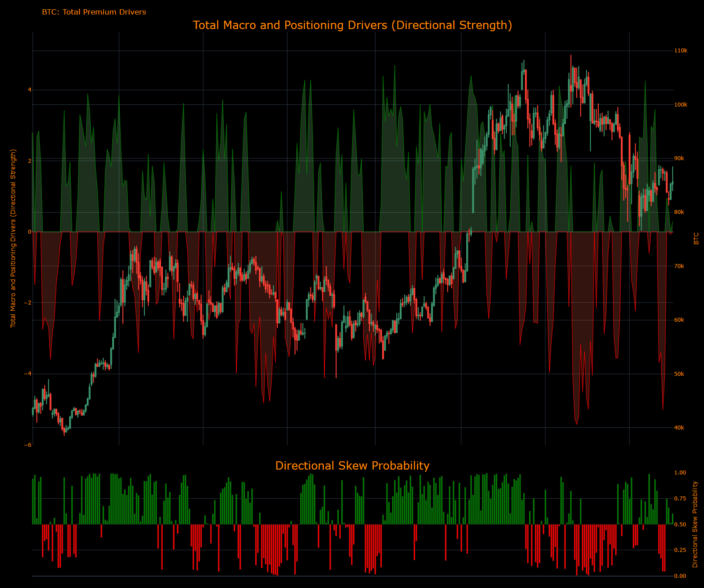This screenshot has height=588, width=704.
Task: Click the 80k tick on the BTC axis
Action: tap(679, 212)
